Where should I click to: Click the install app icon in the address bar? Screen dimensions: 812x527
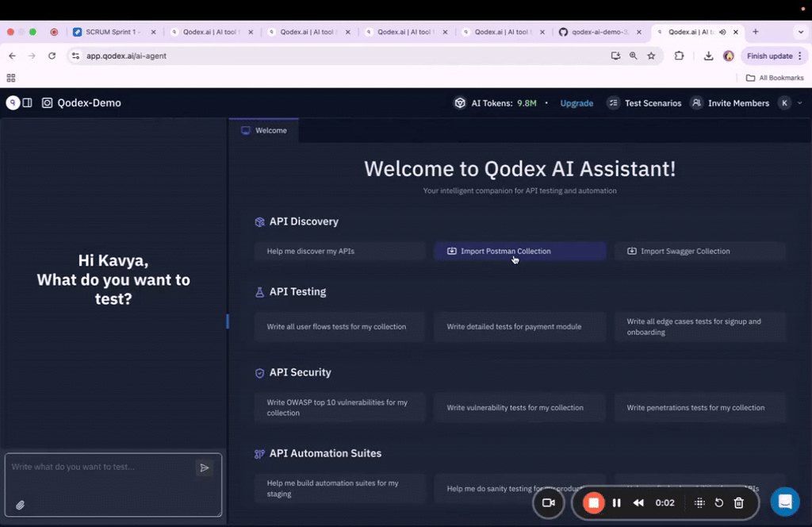point(615,56)
